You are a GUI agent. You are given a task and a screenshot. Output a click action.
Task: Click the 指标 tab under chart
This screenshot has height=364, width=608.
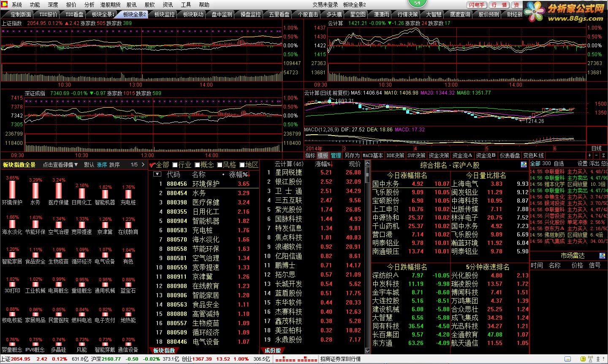point(310,156)
